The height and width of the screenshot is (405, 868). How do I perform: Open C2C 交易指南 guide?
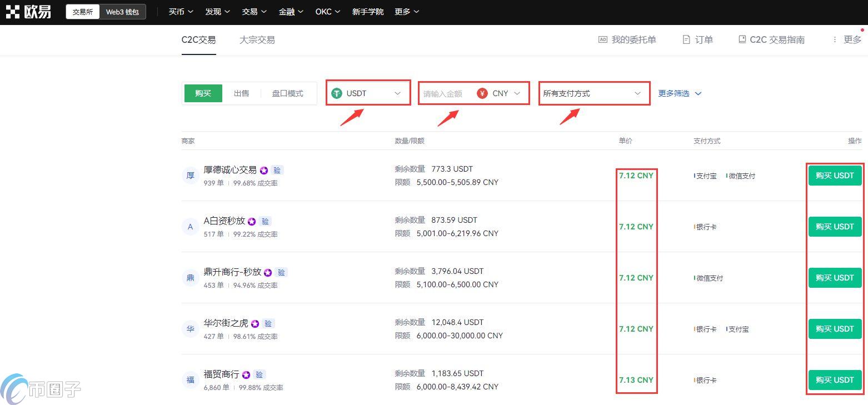[771, 39]
